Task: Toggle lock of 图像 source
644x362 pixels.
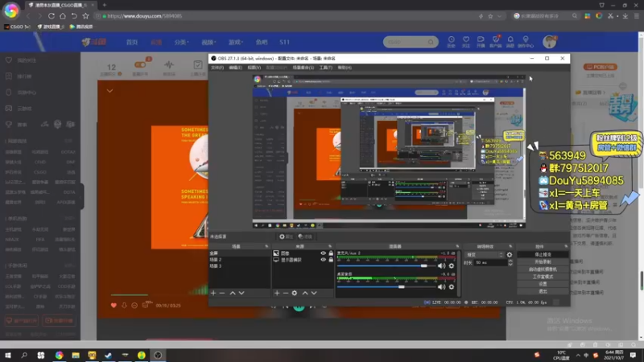Action: click(331, 253)
